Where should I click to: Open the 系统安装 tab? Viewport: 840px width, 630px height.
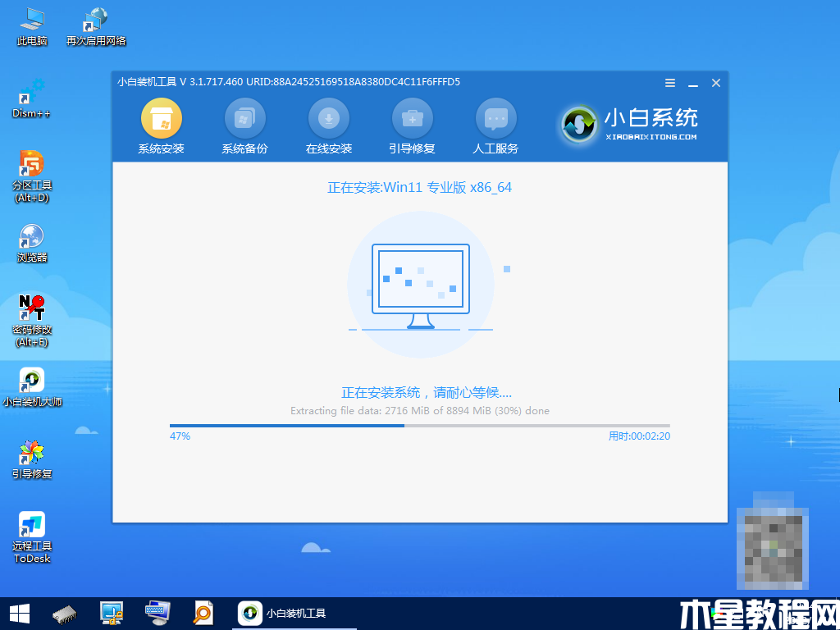pos(162,127)
